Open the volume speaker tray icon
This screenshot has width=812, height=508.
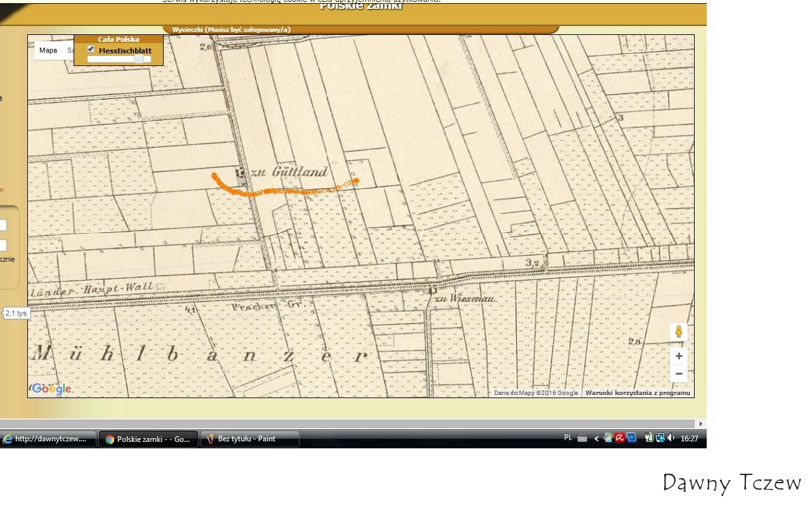tap(671, 438)
